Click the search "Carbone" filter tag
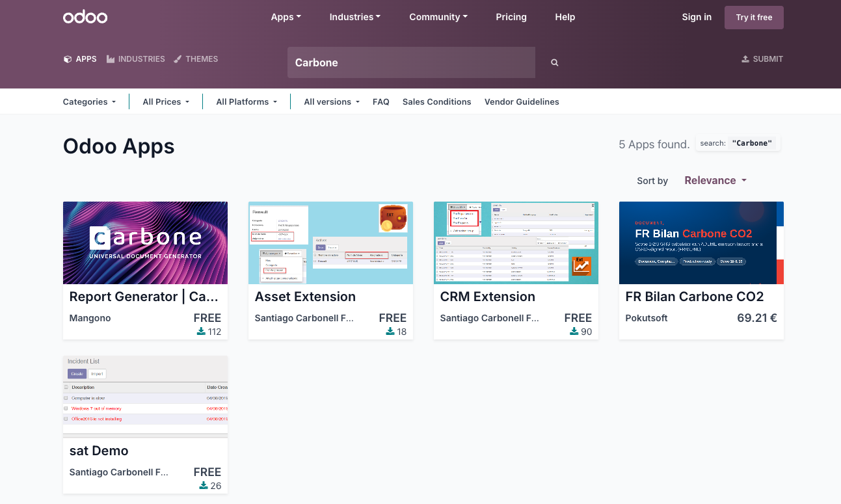Screen dimensions: 841x504 tap(738, 143)
